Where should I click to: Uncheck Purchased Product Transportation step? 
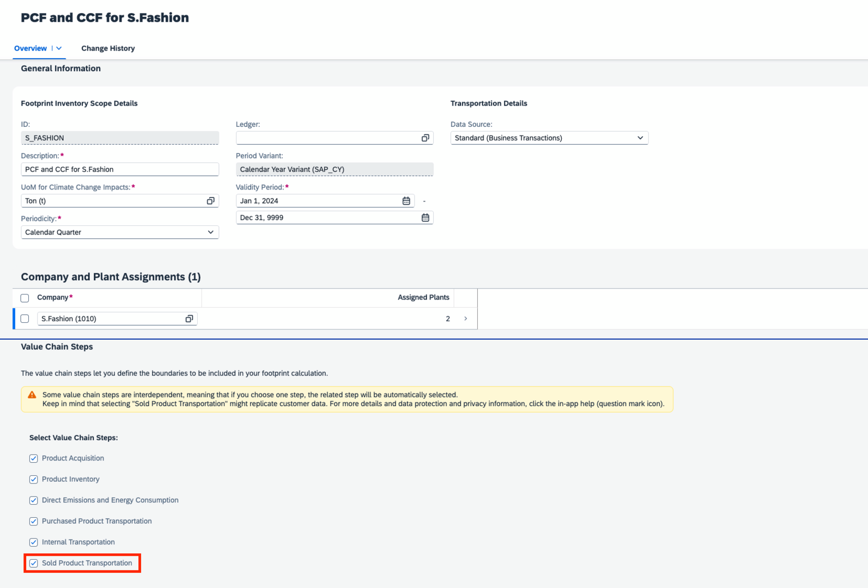pyautogui.click(x=34, y=522)
